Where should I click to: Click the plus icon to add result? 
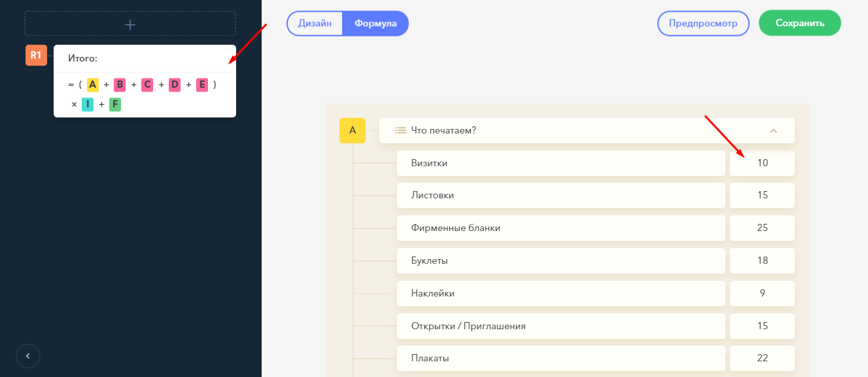point(130,24)
